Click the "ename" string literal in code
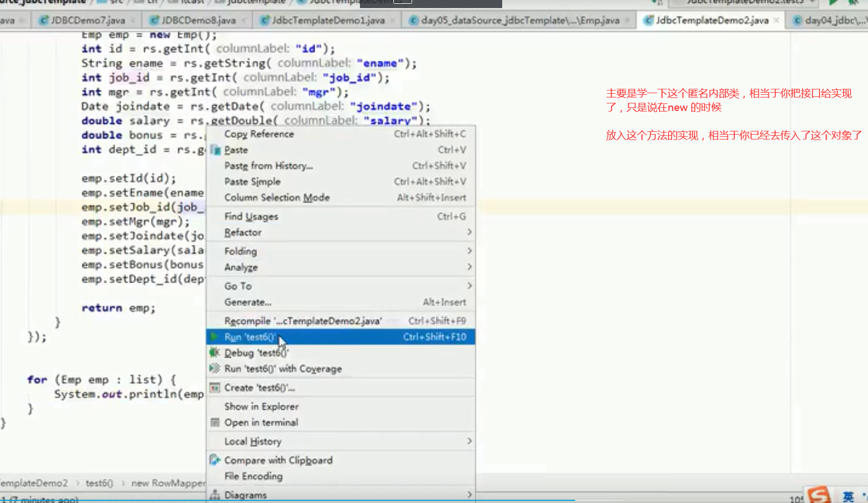This screenshot has height=503, width=868. [x=380, y=63]
